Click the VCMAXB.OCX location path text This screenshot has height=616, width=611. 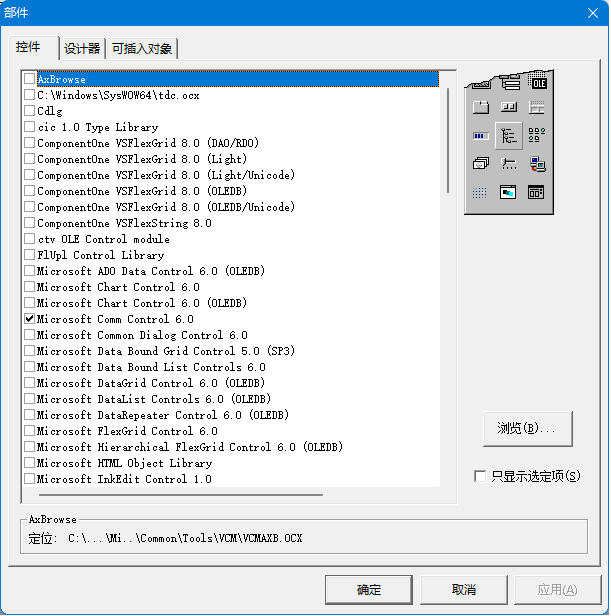click(185, 538)
